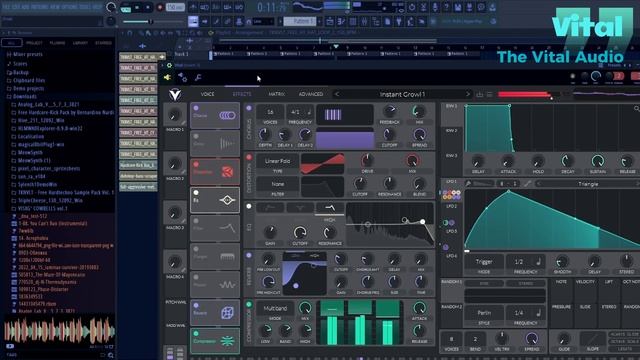
Task: Open the Random style dropdown showing Perlin
Action: point(484,313)
